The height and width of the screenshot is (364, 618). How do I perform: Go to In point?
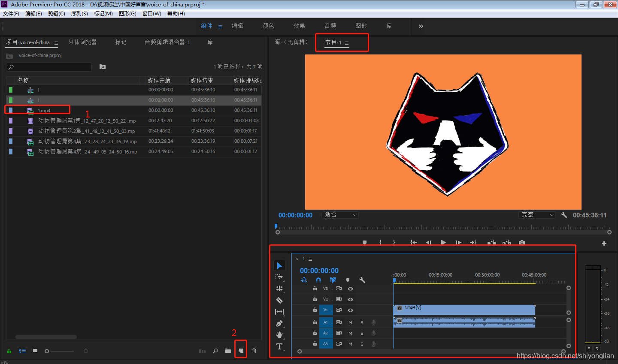point(413,242)
